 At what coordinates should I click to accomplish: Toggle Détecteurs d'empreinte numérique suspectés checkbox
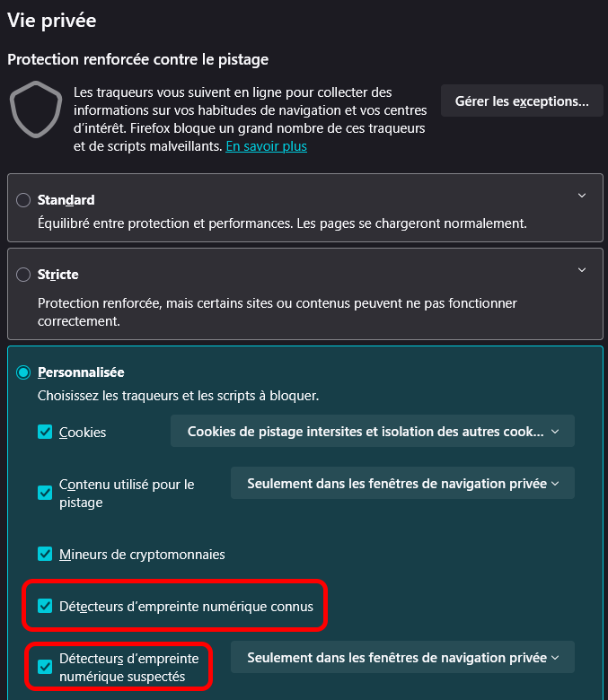point(45,667)
